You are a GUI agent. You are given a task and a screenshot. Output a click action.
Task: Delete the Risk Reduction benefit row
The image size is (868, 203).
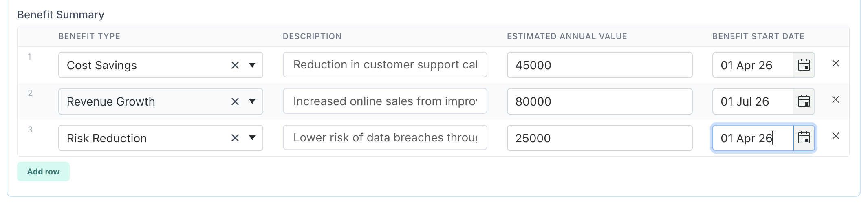tap(835, 136)
